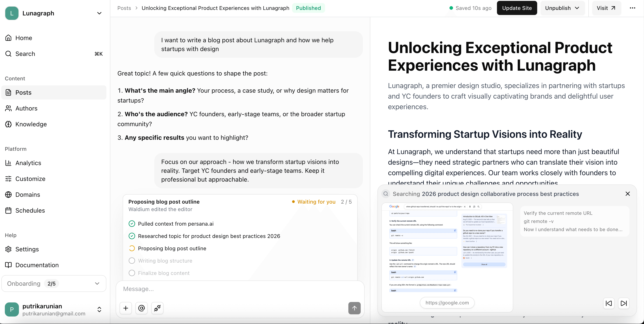
Task: Open the three-dot overflow menu
Action: click(633, 8)
